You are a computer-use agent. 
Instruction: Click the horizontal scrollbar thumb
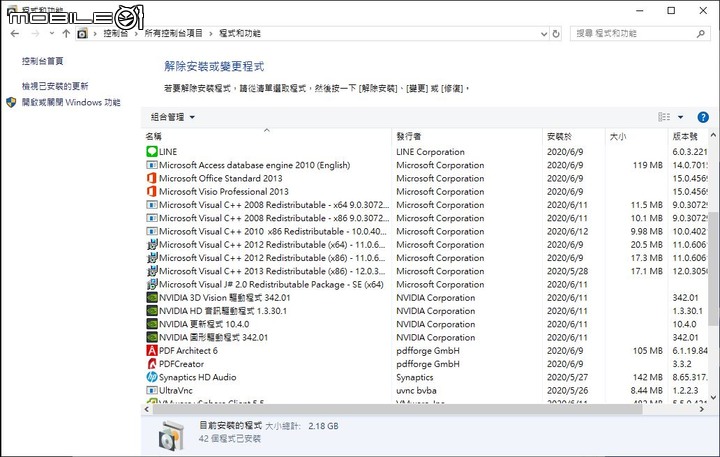pos(397,409)
